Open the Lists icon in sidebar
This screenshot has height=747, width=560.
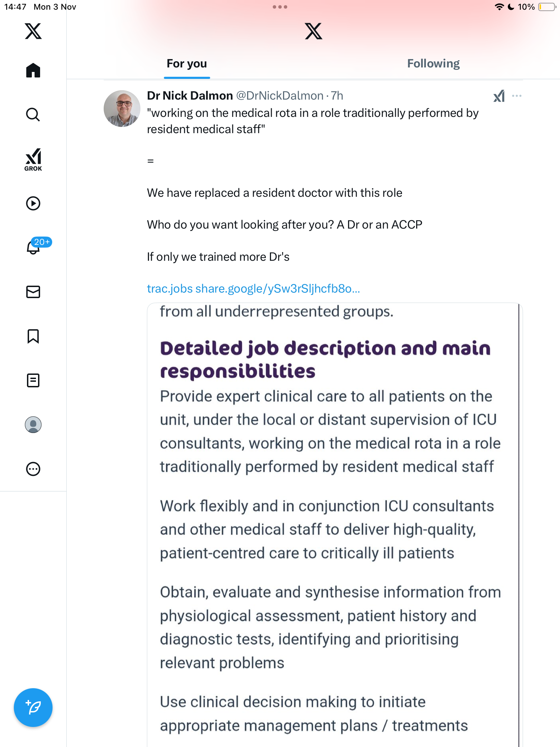pyautogui.click(x=33, y=380)
